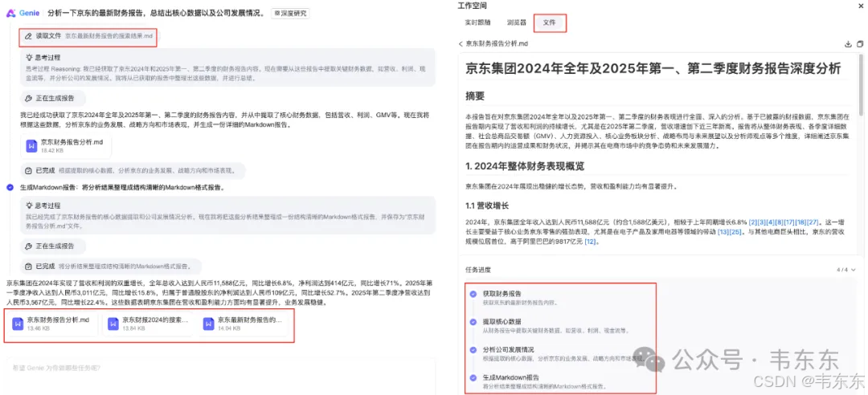Click heading 1. 2024年整体财务表现概览

(x=525, y=166)
